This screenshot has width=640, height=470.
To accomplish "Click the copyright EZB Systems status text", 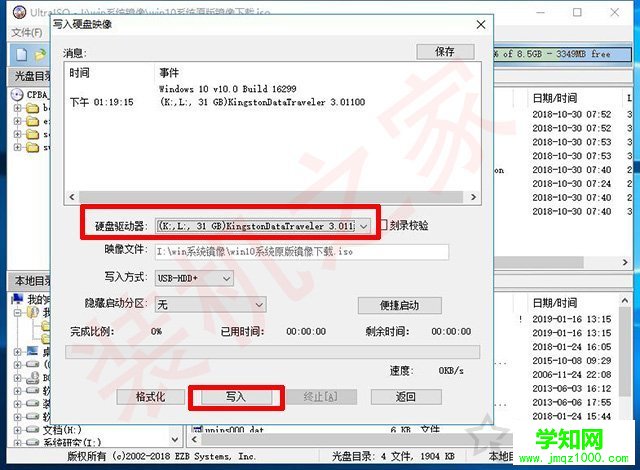I will point(162,457).
